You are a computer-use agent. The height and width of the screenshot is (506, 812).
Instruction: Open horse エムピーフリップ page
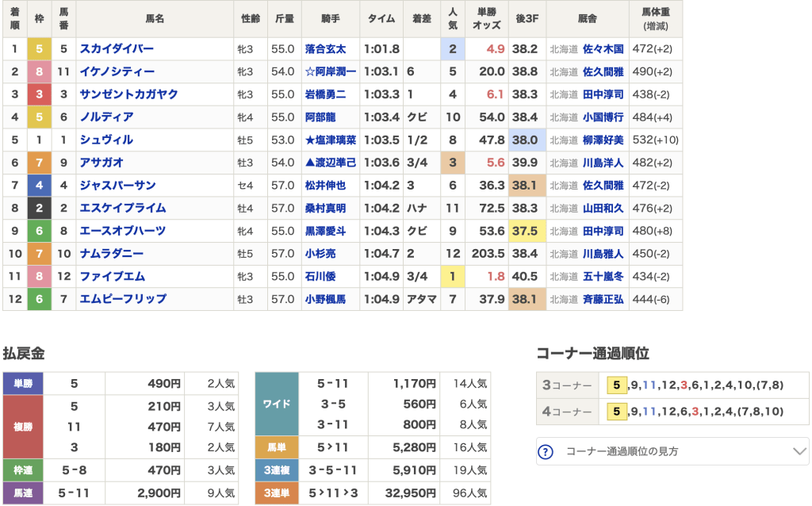pyautogui.click(x=123, y=299)
